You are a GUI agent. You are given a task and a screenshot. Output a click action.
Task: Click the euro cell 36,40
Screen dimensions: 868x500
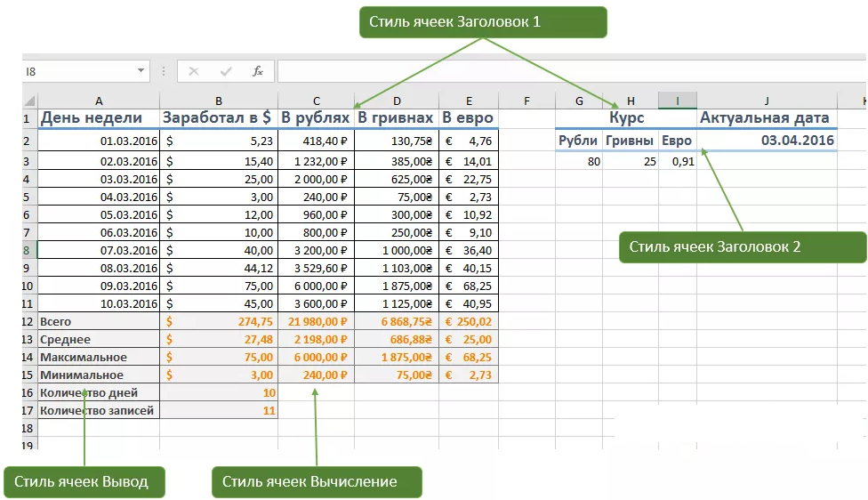pos(469,250)
